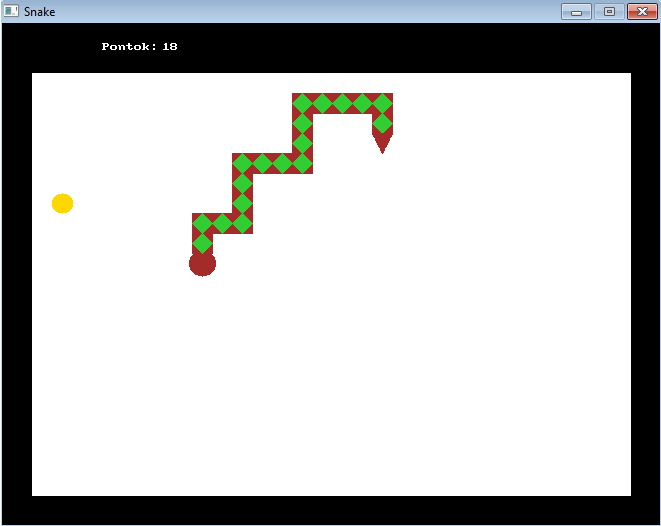Viewport: 661px width, 526px height.
Task: Click the right corner of the snake's lowest row
Action: click(x=242, y=223)
